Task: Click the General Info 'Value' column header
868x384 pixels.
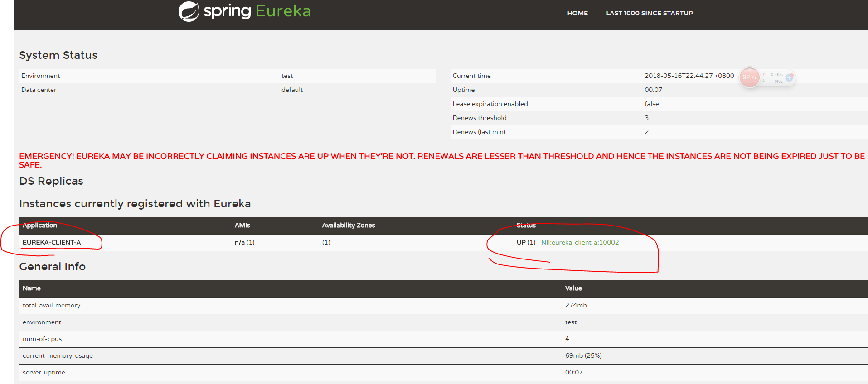Action: (573, 288)
